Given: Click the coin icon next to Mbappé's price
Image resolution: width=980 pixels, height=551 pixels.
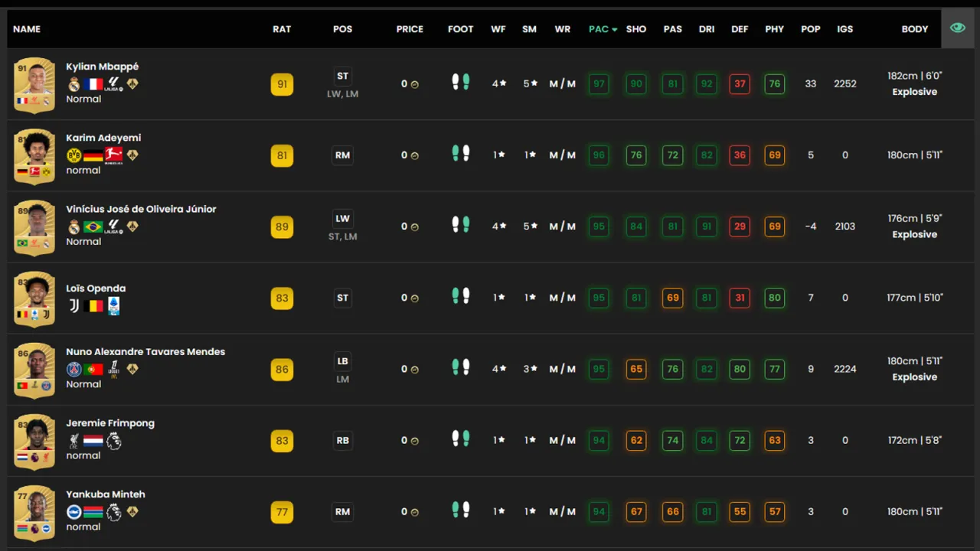Looking at the screenshot, I should [x=415, y=84].
